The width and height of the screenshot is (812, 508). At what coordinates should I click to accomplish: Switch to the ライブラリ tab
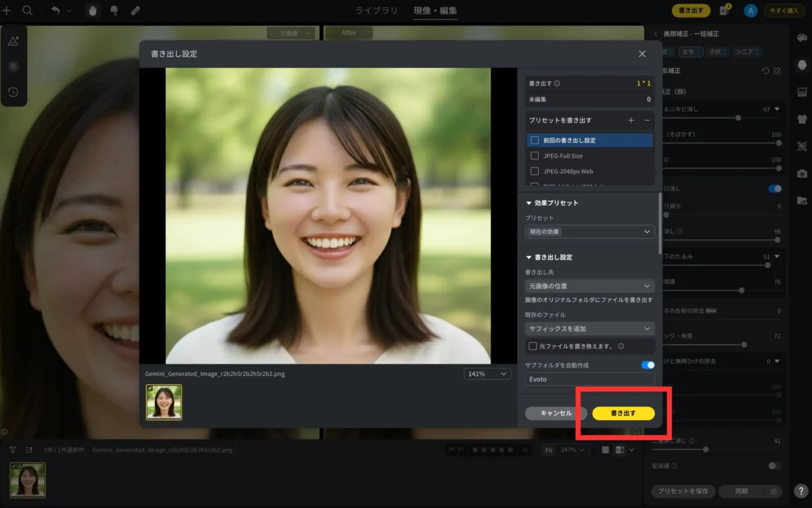click(x=376, y=10)
